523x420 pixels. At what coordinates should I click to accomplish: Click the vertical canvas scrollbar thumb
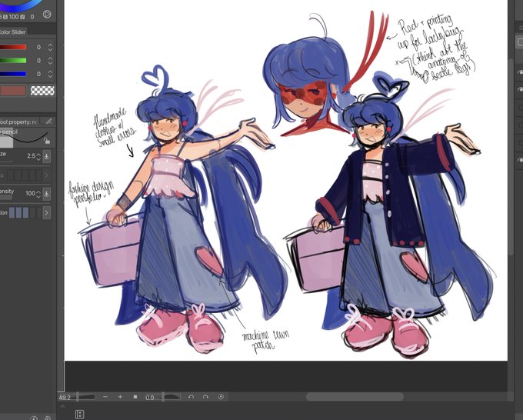tap(511, 157)
